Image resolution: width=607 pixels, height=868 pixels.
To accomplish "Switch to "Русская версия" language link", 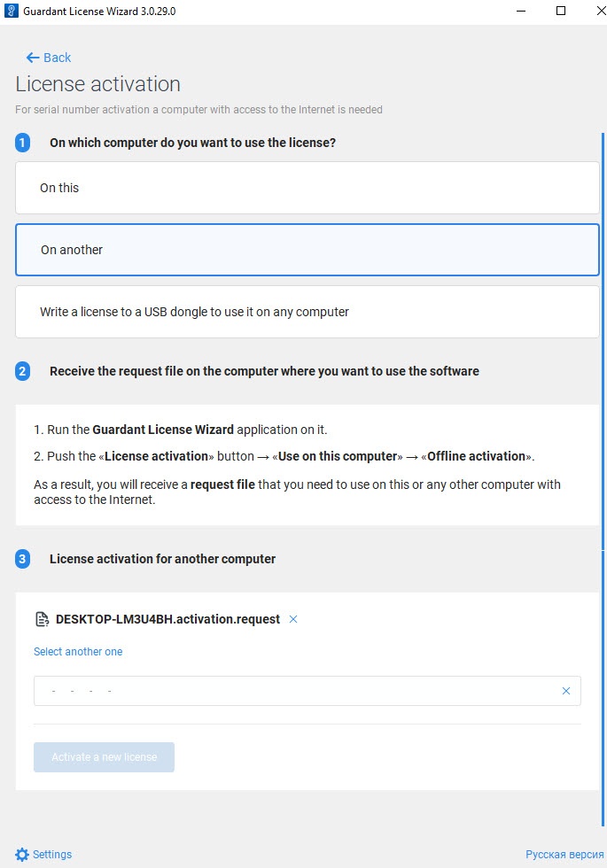I will click(x=564, y=855).
